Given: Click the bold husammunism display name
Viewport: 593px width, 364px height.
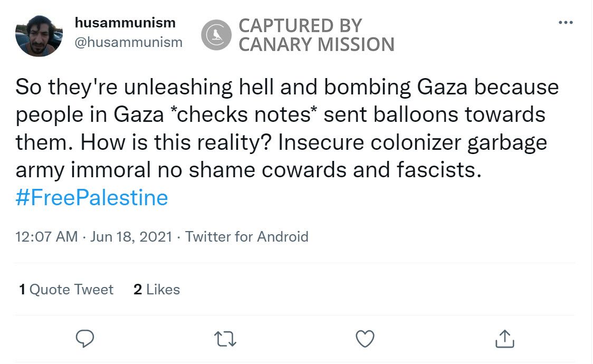Looking at the screenshot, I should tap(125, 23).
